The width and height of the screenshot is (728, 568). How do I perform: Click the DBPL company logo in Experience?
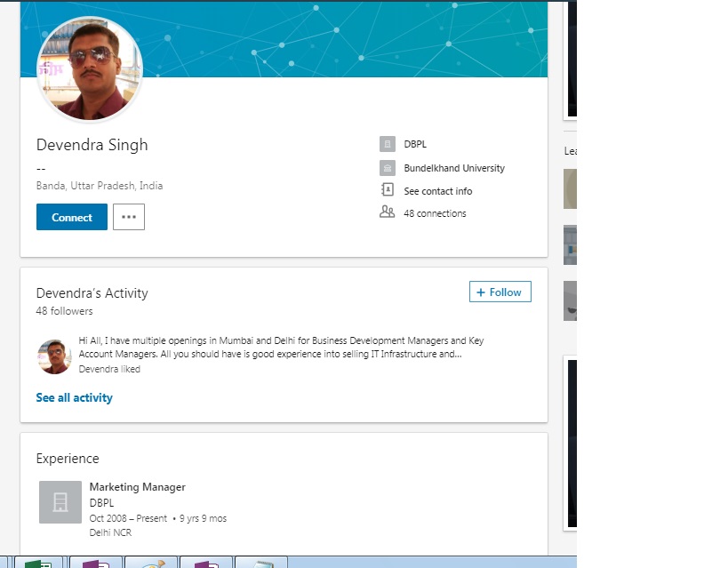60,502
